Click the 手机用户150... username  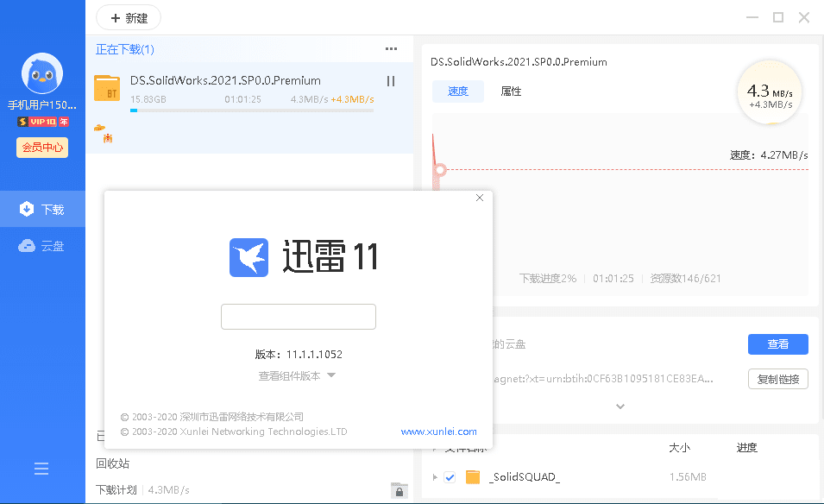42,105
